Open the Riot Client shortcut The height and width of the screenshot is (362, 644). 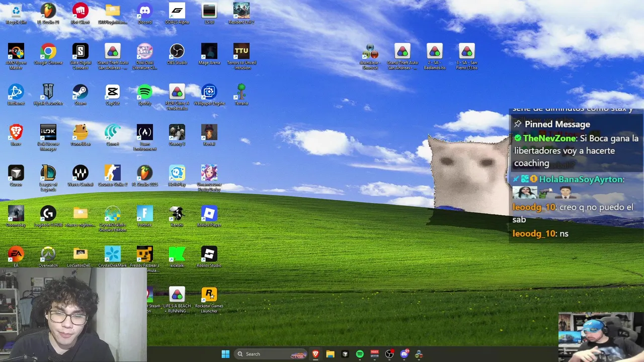80,14
